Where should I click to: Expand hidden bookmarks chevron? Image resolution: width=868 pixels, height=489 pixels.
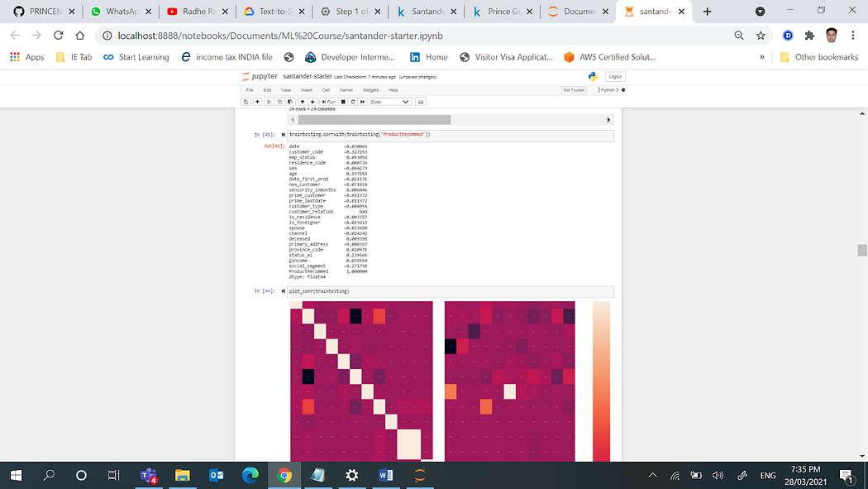point(761,57)
